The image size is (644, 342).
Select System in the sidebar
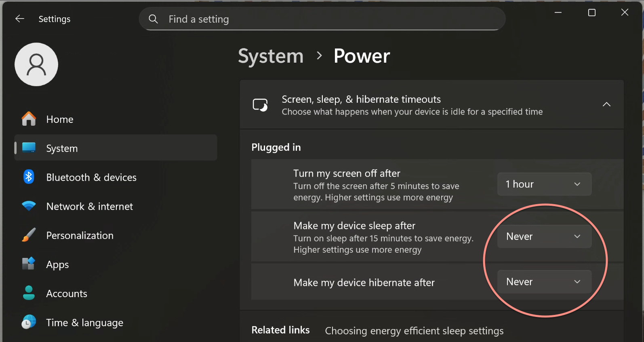click(x=62, y=148)
